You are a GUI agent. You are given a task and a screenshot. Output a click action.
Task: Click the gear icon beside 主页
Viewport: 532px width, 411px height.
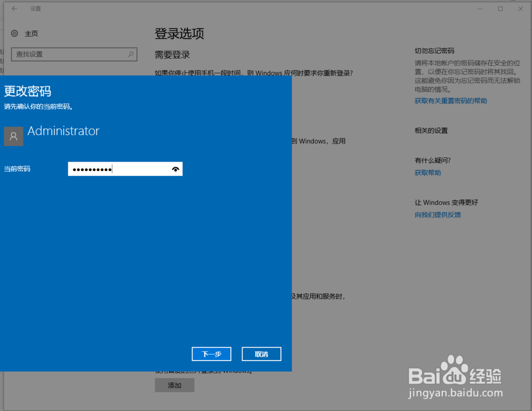point(15,33)
